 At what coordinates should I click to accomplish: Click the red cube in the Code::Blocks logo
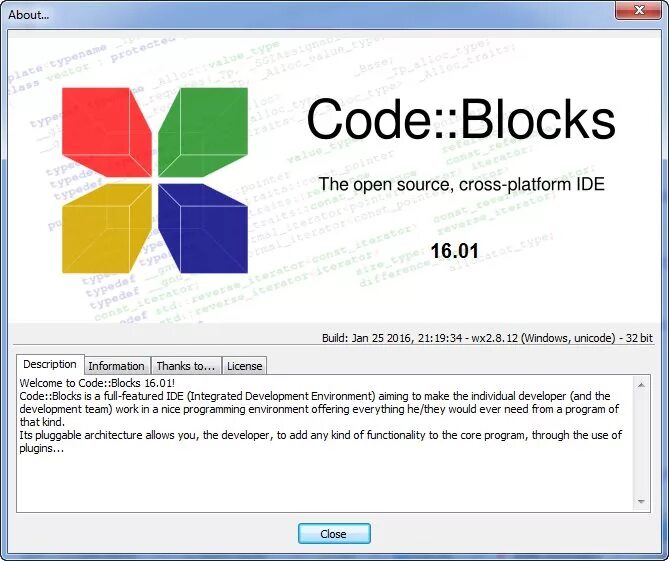point(107,131)
